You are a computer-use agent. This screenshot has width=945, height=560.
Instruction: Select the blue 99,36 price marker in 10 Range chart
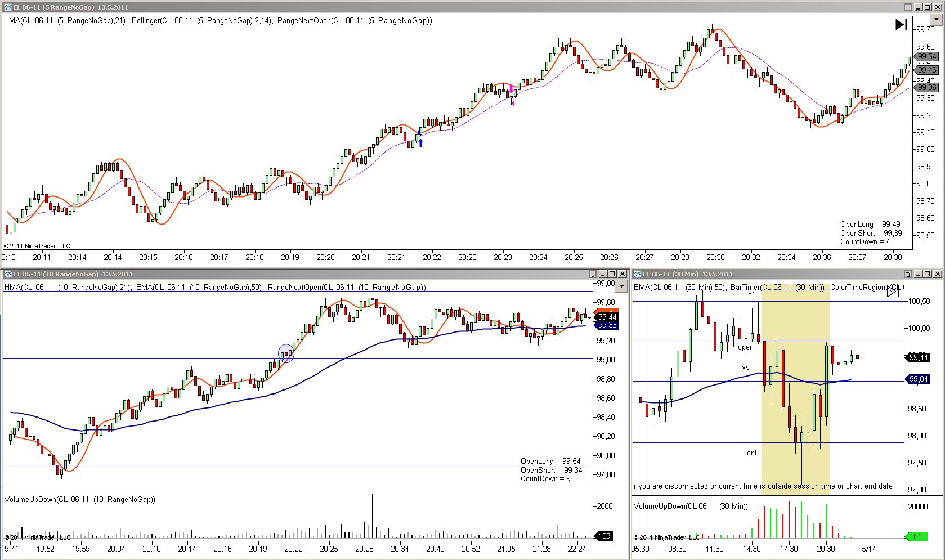607,325
